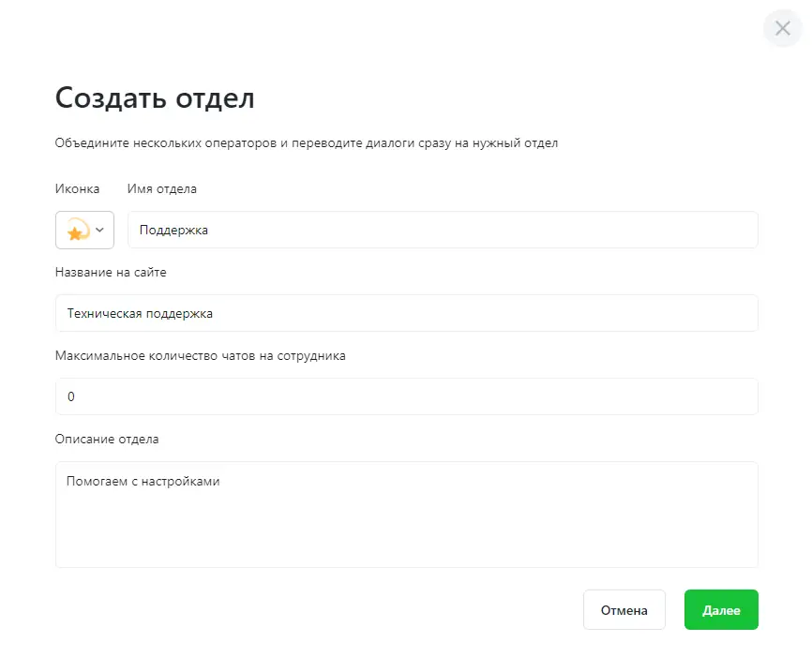Click the green Далее button
The image size is (812, 672).
[720, 610]
